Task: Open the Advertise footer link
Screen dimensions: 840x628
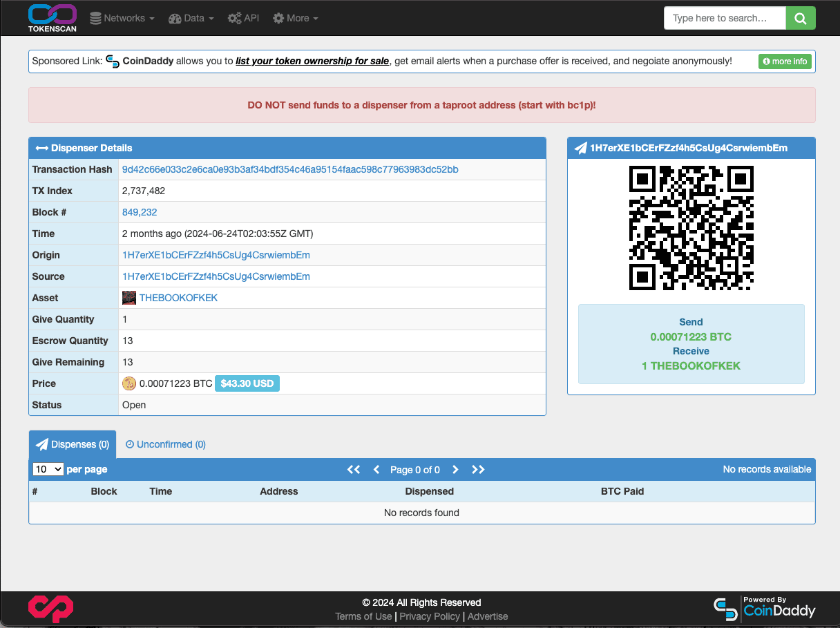Action: coord(488,616)
